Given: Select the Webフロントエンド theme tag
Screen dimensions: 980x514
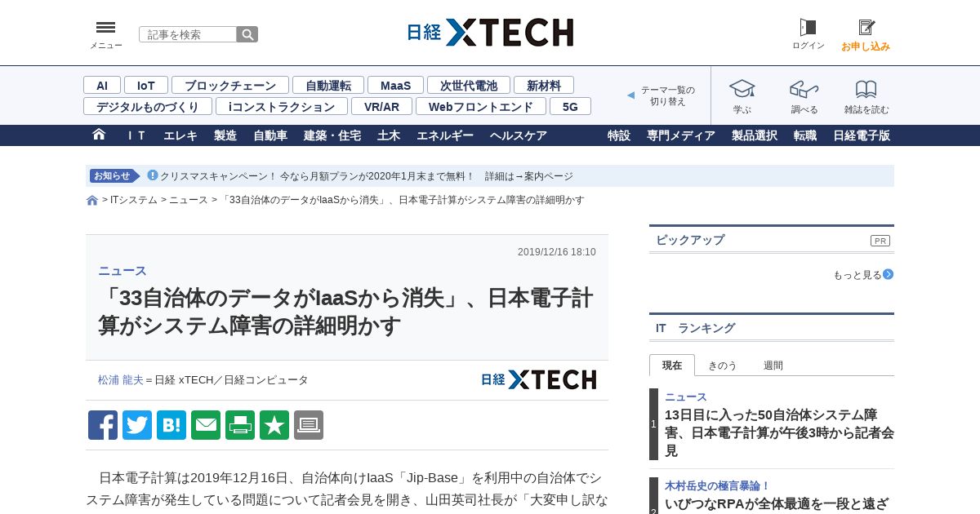Looking at the screenshot, I should click(481, 106).
